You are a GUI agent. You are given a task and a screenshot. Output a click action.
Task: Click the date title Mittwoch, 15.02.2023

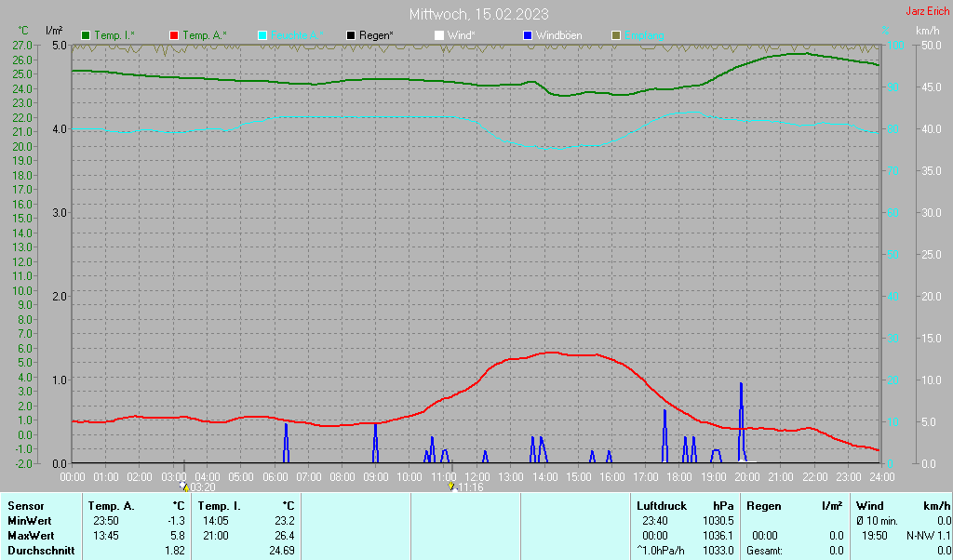(478, 14)
